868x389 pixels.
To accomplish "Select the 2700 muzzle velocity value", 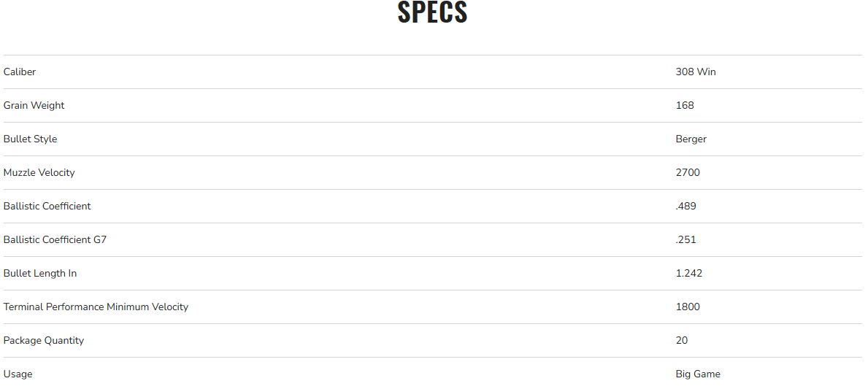I will [x=688, y=173].
